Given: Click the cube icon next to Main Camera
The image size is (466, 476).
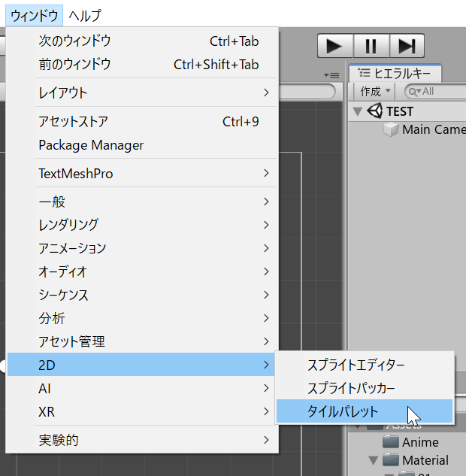Looking at the screenshot, I should click(390, 129).
